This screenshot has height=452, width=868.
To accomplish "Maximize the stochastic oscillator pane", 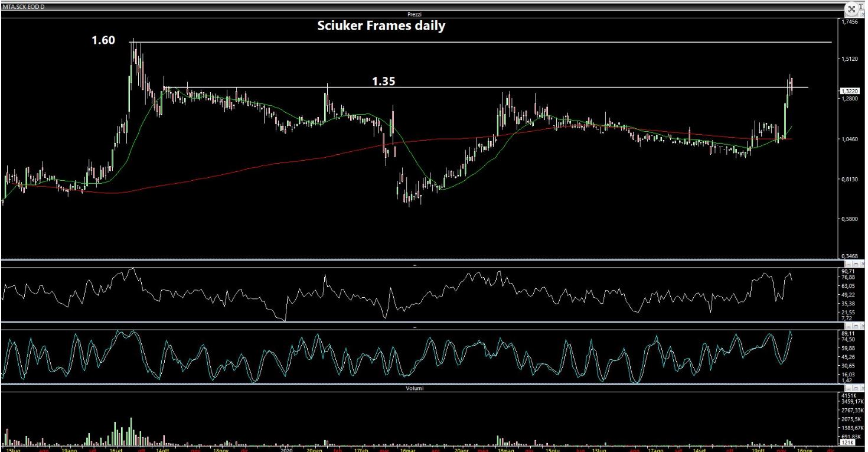I will (x=856, y=326).
